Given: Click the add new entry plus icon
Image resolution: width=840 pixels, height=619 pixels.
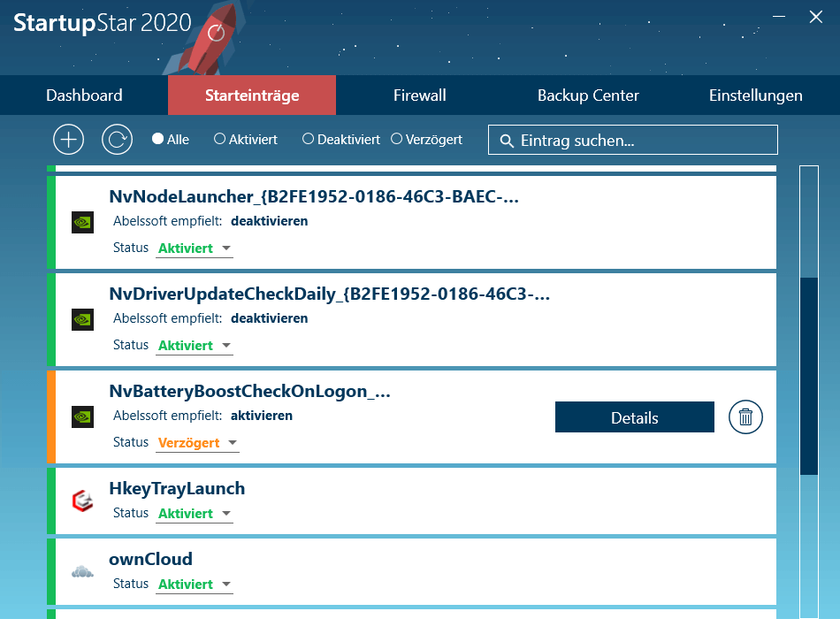Looking at the screenshot, I should click(x=69, y=140).
